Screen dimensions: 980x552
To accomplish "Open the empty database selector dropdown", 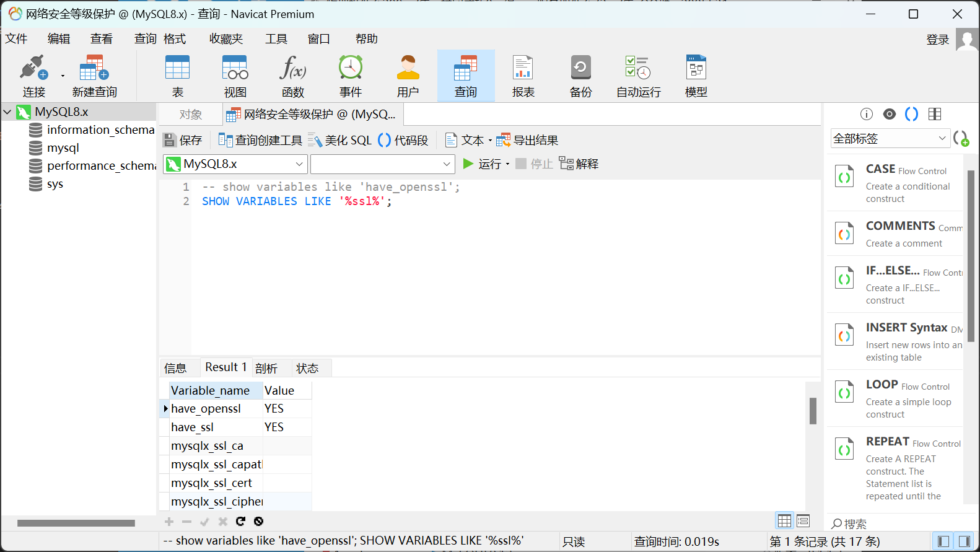I will [x=382, y=164].
